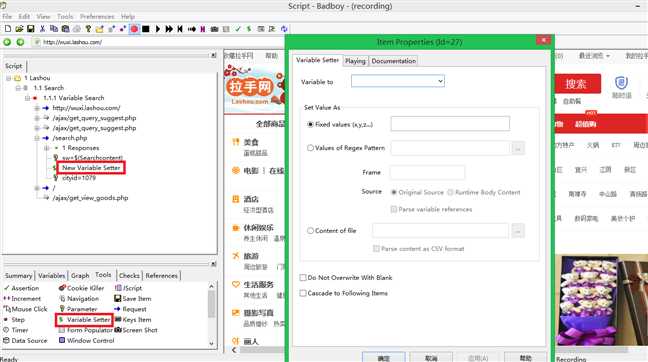Switch to the Playing tab

click(355, 61)
